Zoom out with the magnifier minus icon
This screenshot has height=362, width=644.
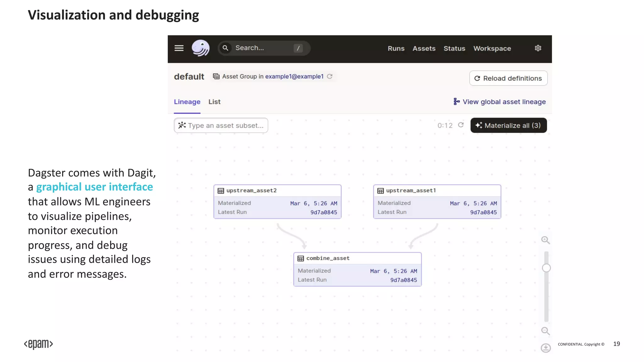[x=546, y=331]
